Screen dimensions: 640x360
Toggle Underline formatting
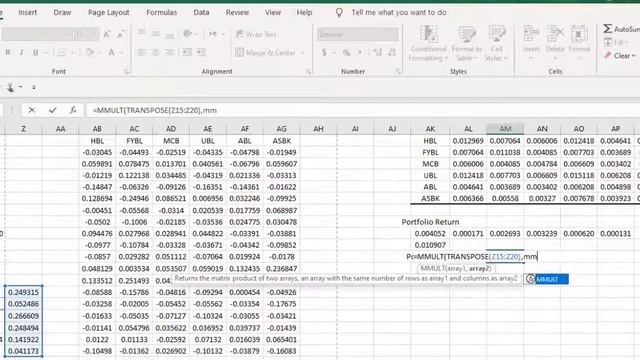tap(36, 52)
